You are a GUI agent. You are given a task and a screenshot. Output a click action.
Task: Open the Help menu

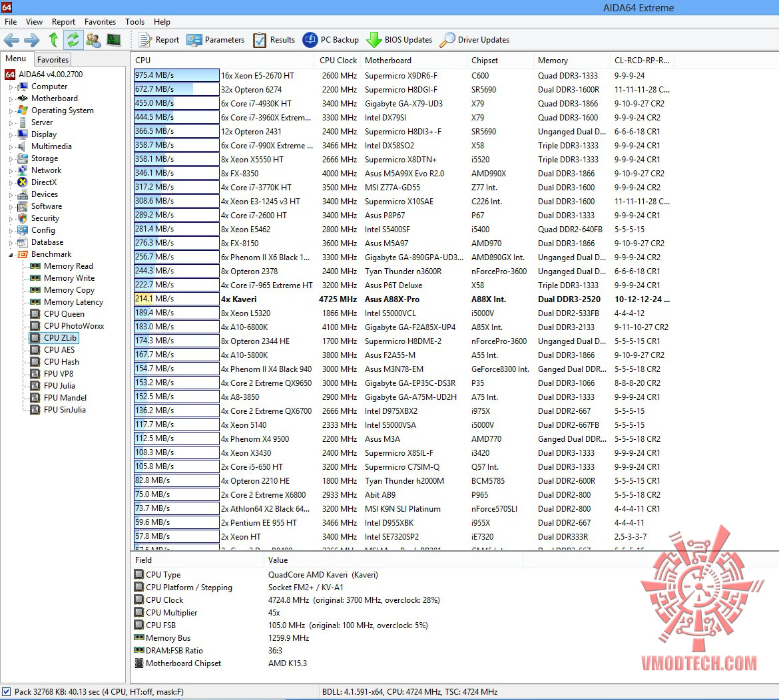162,22
